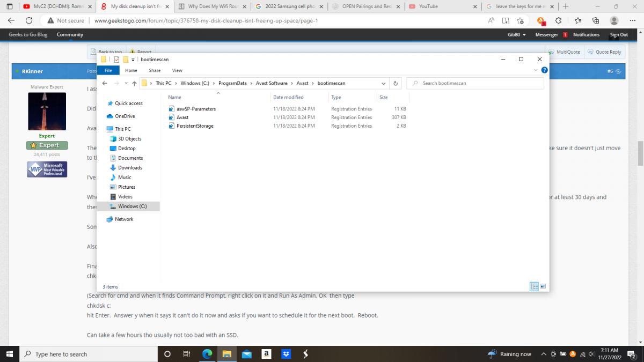Open Network in the navigation pane
Viewport: 644px width, 362px height.
click(124, 219)
